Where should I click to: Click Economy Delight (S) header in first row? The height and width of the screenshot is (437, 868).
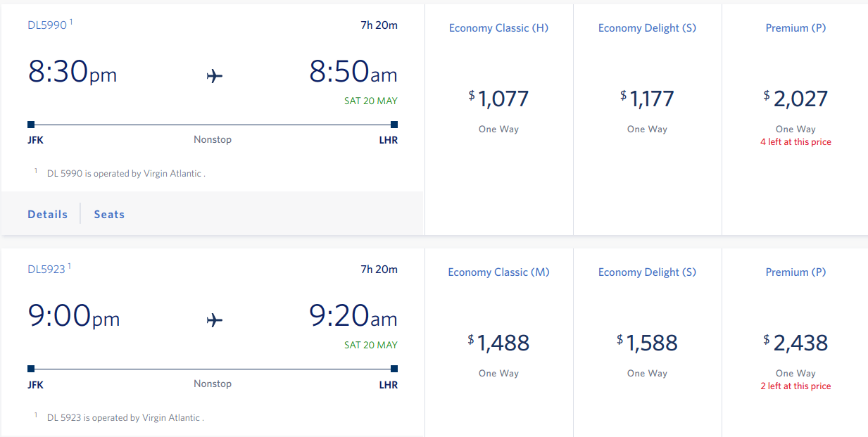click(648, 28)
